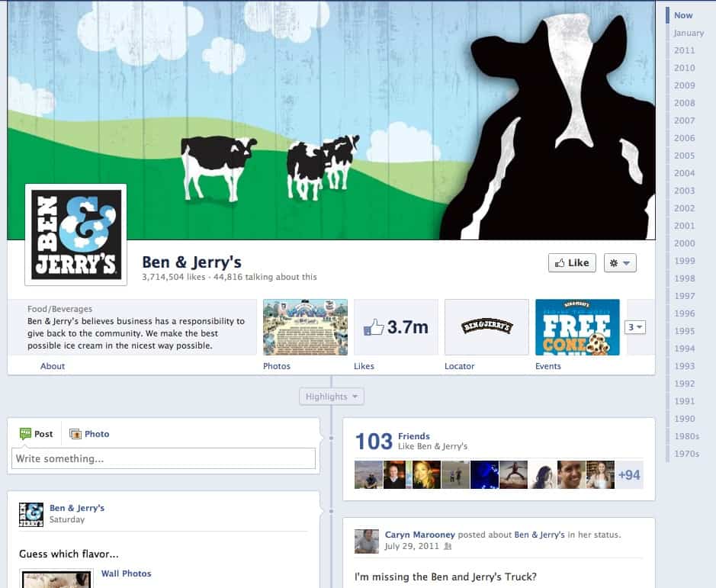The width and height of the screenshot is (716, 588).
Task: Open the Free Cone Day Events tile
Action: pyautogui.click(x=577, y=327)
